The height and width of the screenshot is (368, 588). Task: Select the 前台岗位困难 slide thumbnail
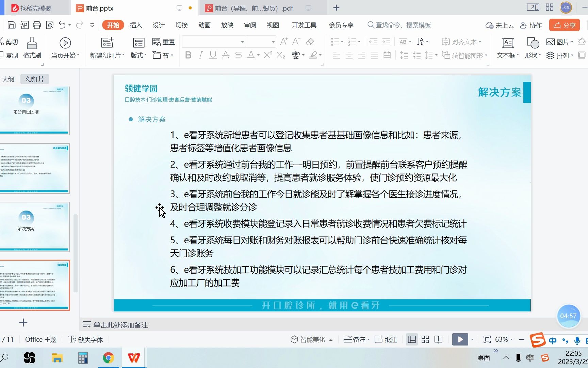(34, 110)
